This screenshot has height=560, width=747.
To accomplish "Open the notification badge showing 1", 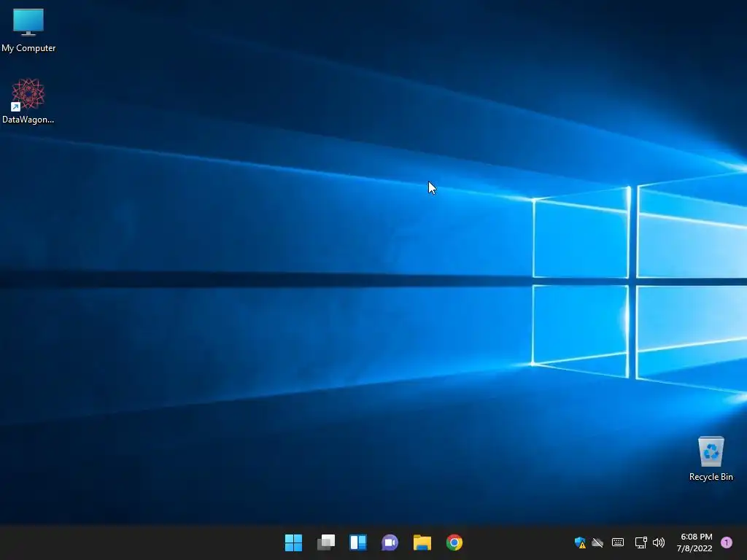I will 727,542.
